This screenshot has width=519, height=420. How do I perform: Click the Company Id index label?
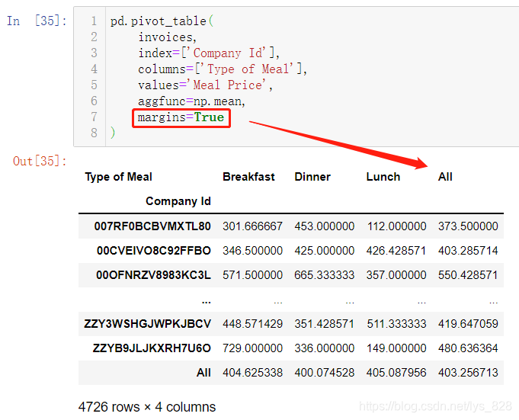click(178, 201)
